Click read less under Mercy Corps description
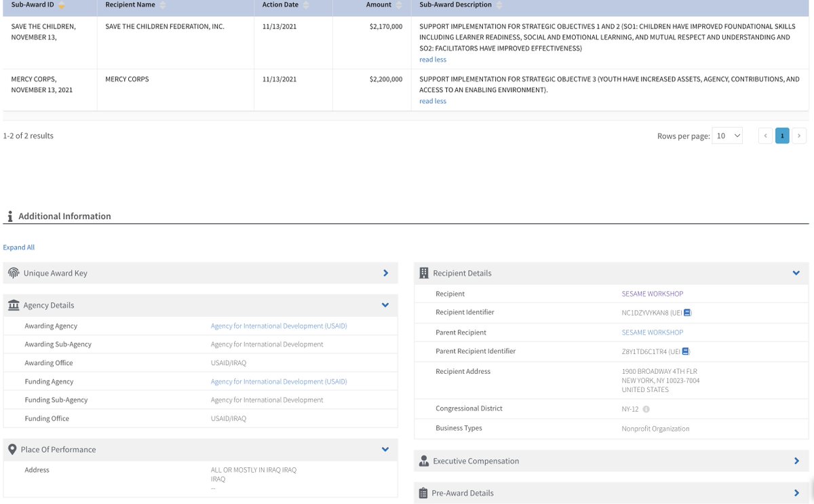Screen dimensions: 814x504 click(x=433, y=101)
